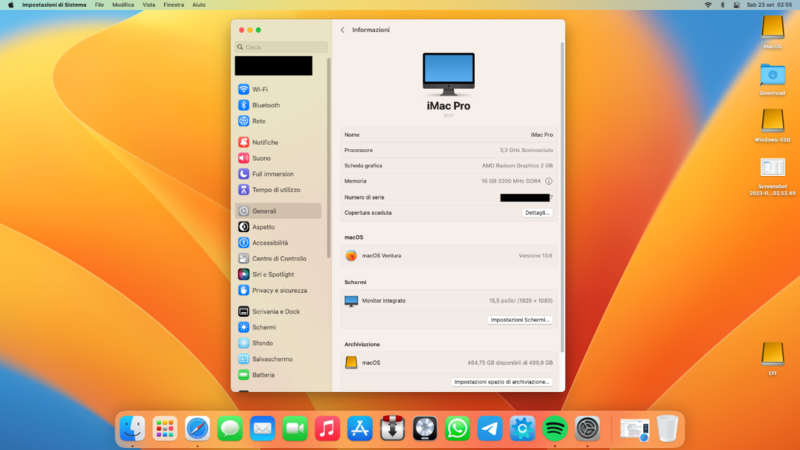Image resolution: width=800 pixels, height=450 pixels.
Task: Click the Cerca search field
Action: click(281, 47)
